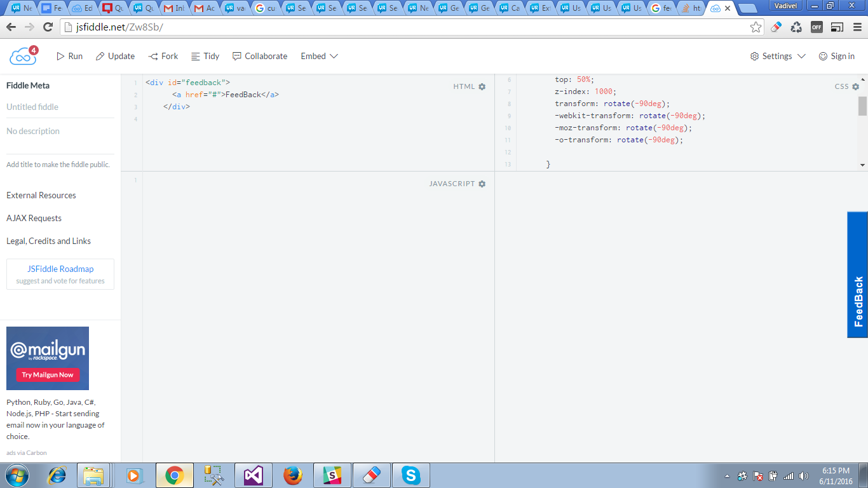Open JavaScript panel settings gear
868x488 pixels.
[482, 184]
